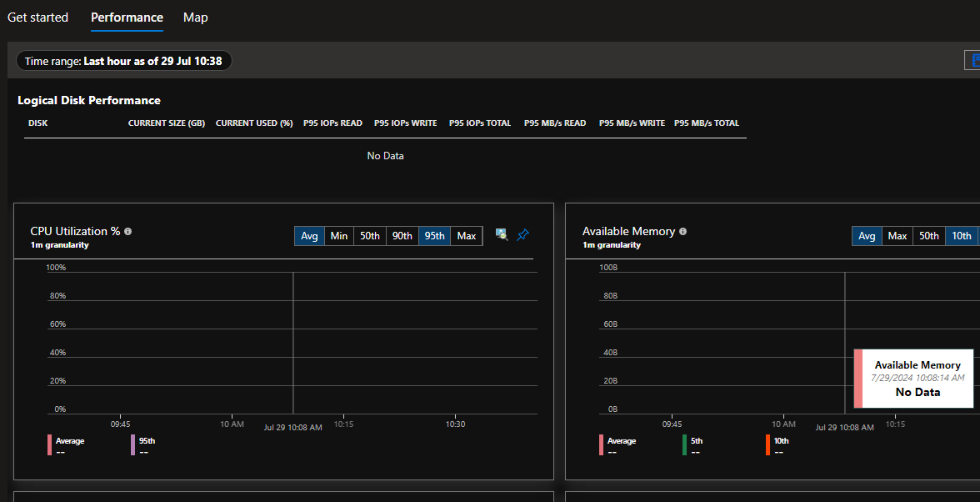Sort by P95 MB/s READ column
980x502 pixels.
tap(555, 123)
